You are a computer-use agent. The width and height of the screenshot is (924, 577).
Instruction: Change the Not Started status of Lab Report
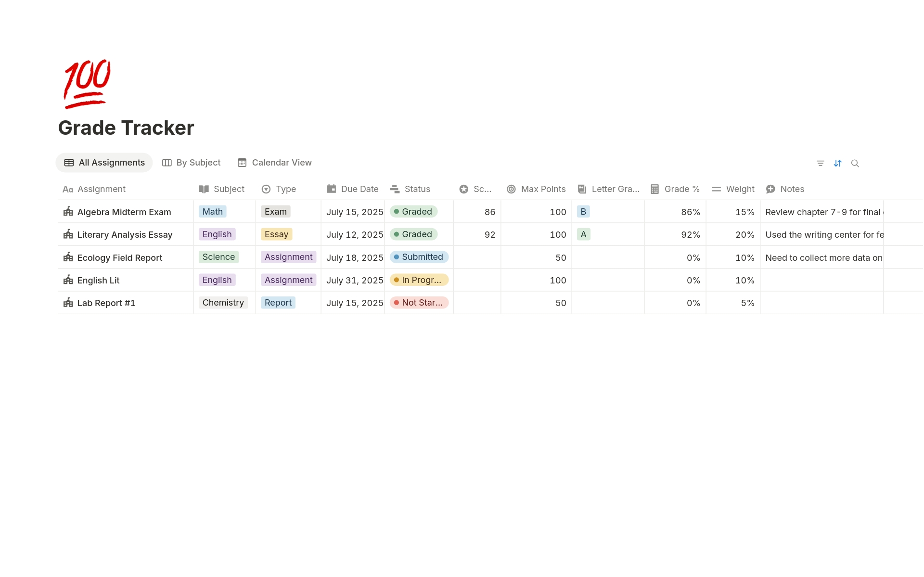click(419, 303)
